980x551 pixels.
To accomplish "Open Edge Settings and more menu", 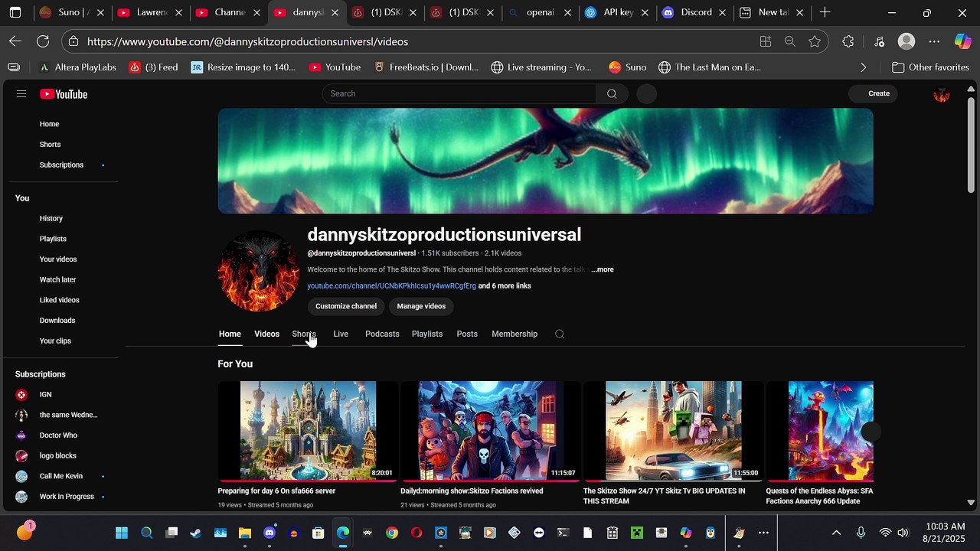I will click(934, 41).
